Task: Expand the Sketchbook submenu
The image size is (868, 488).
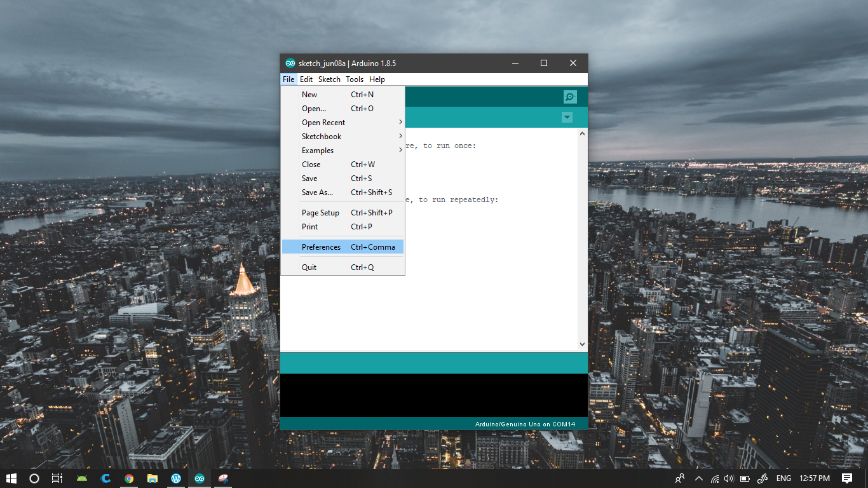Action: click(x=321, y=136)
